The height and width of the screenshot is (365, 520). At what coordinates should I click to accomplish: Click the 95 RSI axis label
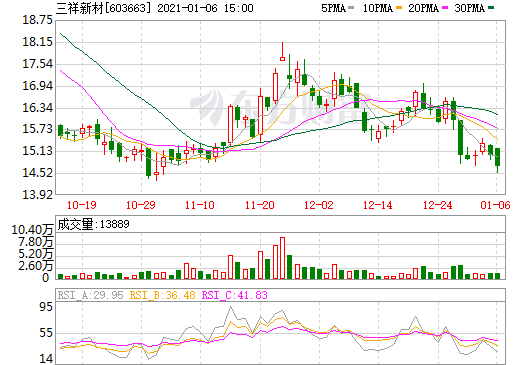[46, 307]
